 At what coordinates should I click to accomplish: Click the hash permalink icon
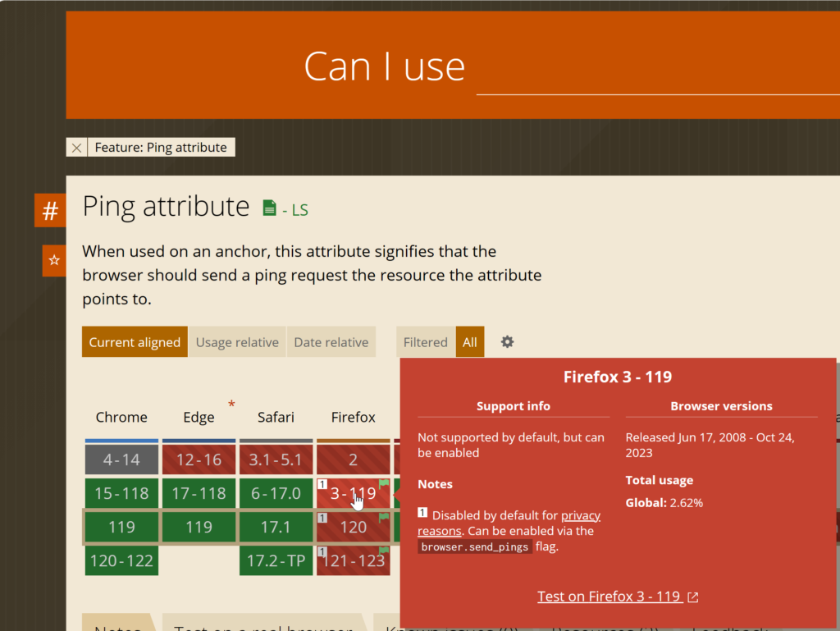pos(50,211)
